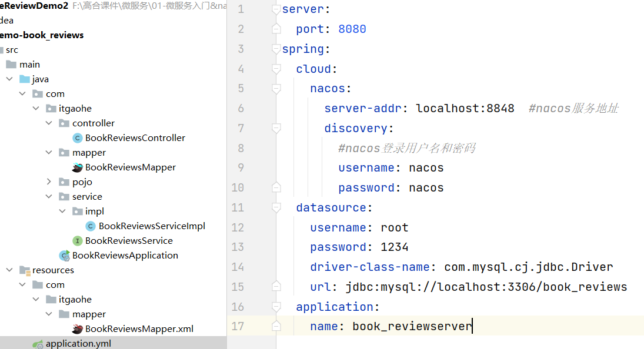Click the service package folder icon
The image size is (644, 349).
pyautogui.click(x=64, y=196)
